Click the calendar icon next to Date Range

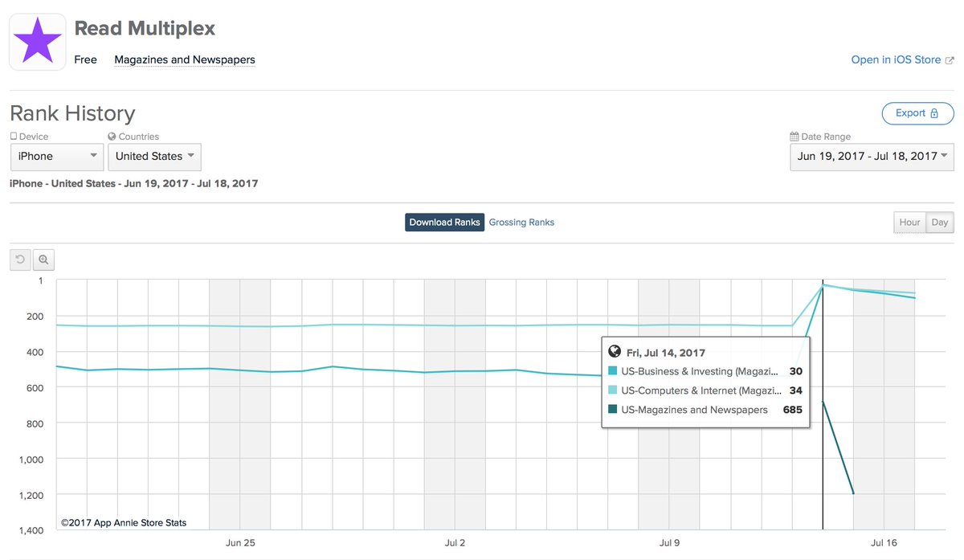pyautogui.click(x=794, y=137)
